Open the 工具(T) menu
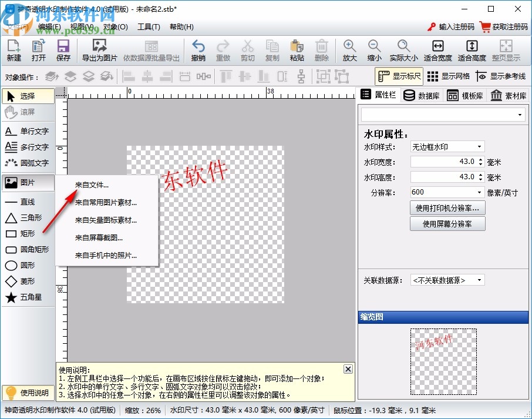 tap(149, 27)
